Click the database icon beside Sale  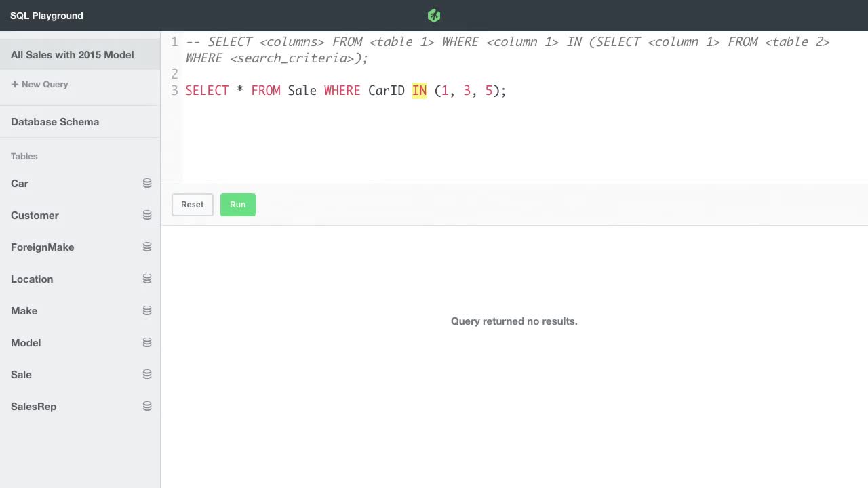pos(147,374)
